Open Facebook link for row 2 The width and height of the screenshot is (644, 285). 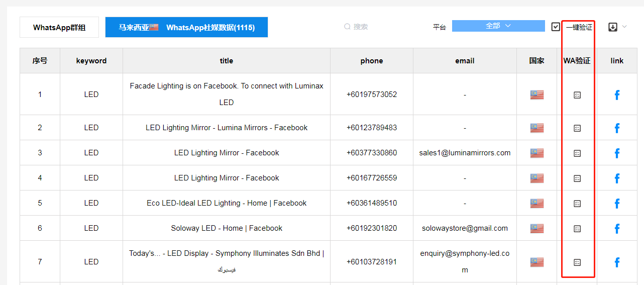(617, 128)
